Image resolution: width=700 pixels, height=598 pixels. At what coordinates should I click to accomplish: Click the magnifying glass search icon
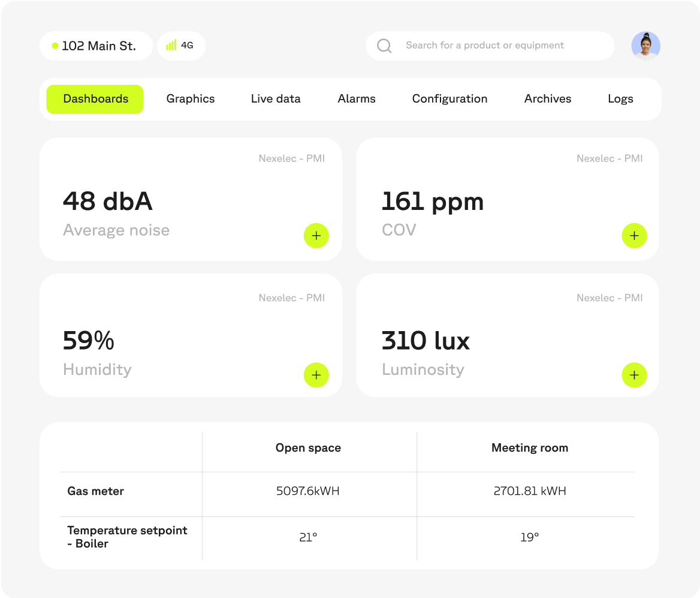[384, 46]
